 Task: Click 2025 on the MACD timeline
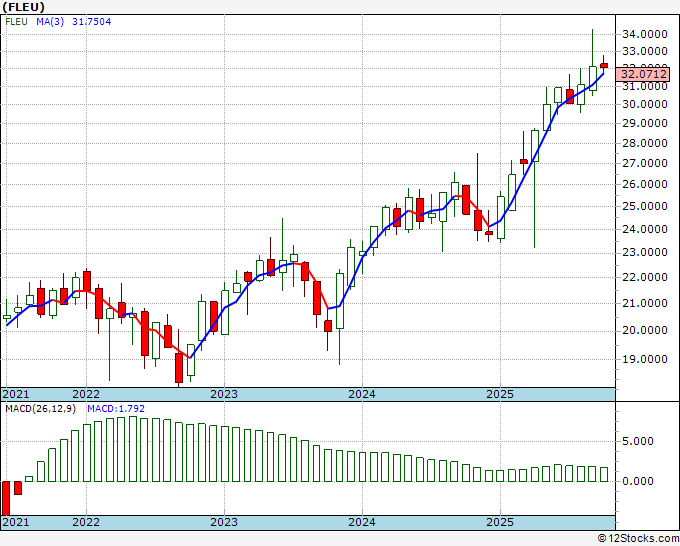point(500,522)
